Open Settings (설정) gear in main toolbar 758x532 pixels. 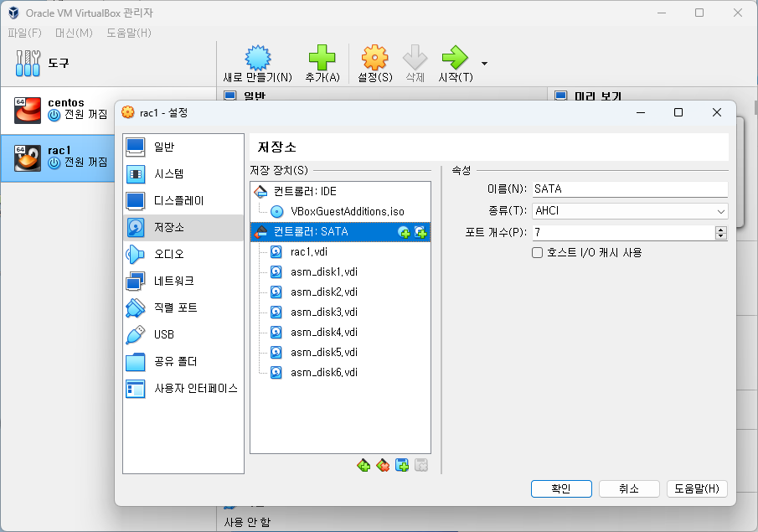click(x=374, y=58)
